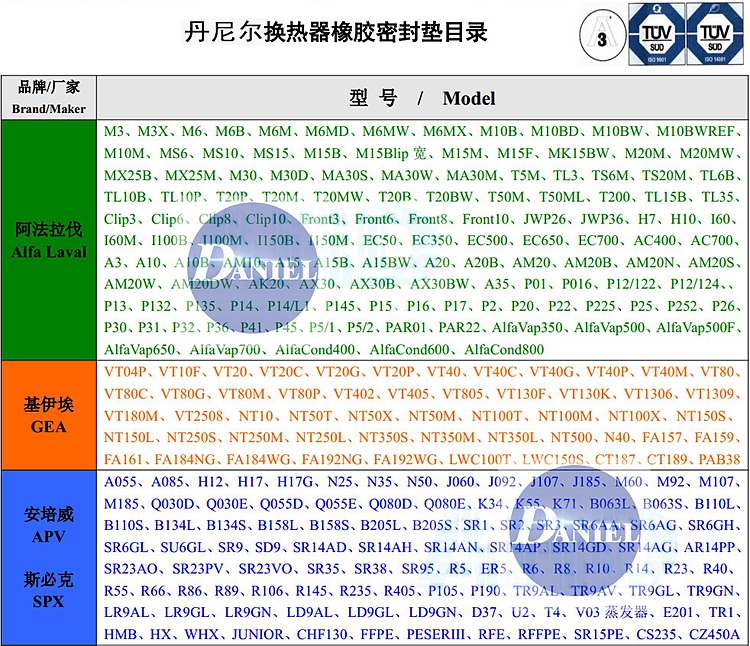Click APV model A055

[x=121, y=482]
